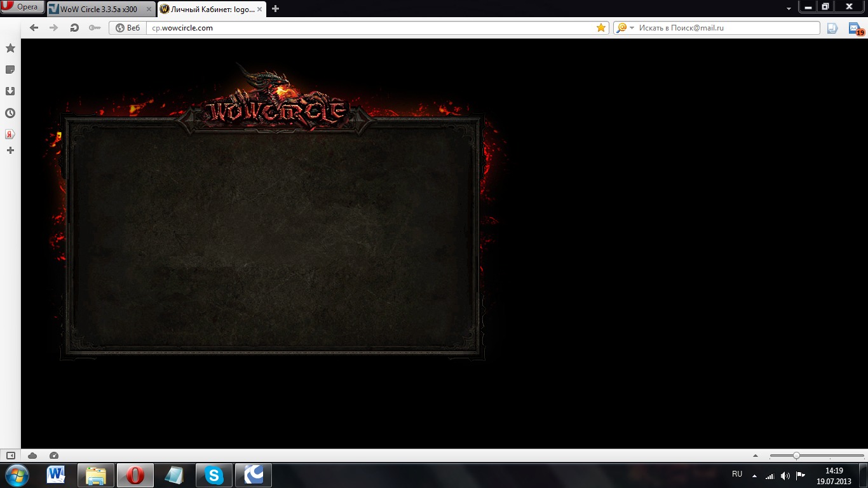Click the Веб site info badge
Image resolution: width=868 pixels, height=488 pixels.
[128, 28]
